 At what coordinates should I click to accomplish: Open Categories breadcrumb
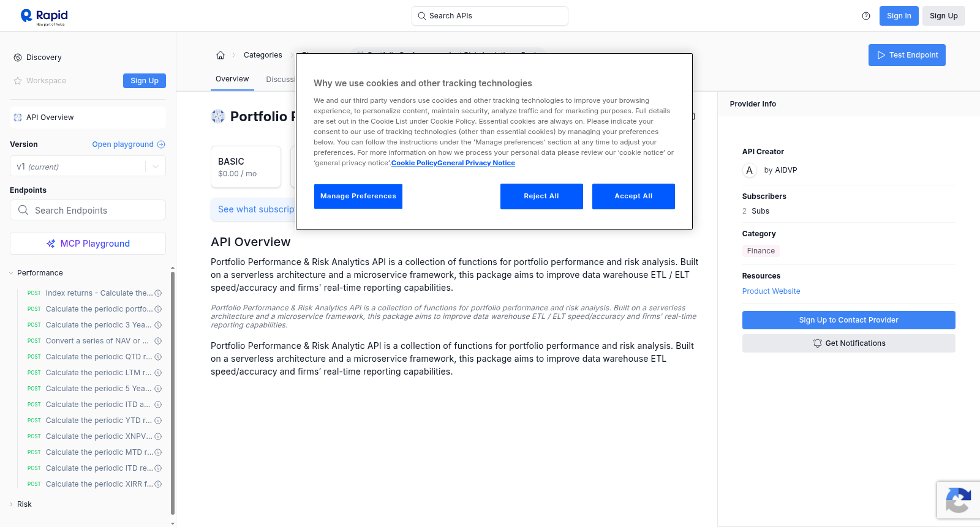(x=263, y=55)
